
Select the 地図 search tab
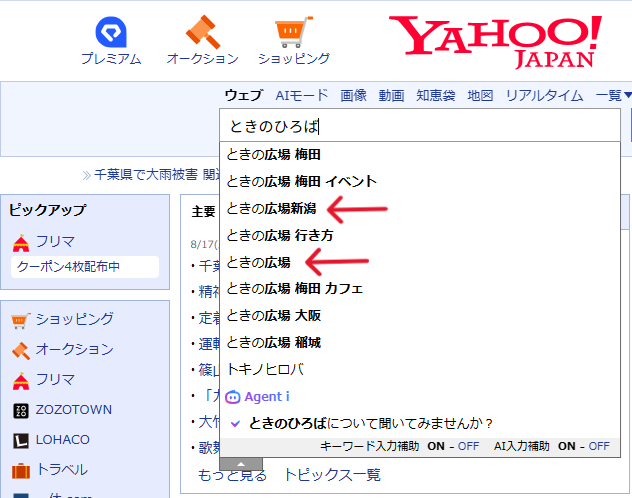tap(480, 95)
